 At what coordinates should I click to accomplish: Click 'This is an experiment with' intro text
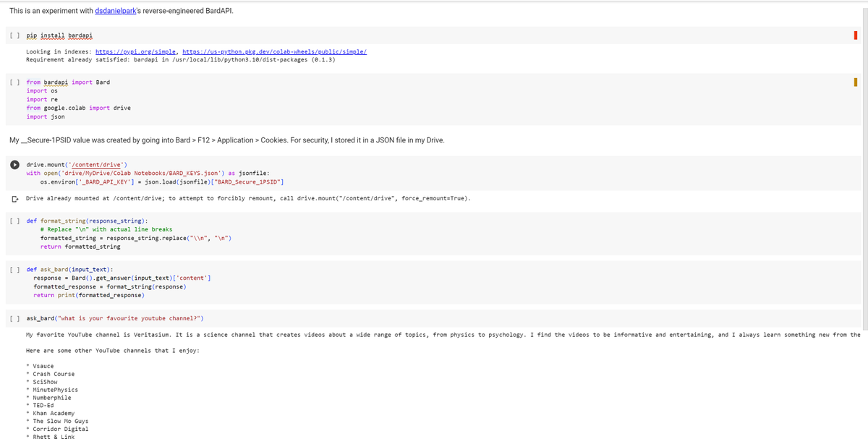point(52,12)
